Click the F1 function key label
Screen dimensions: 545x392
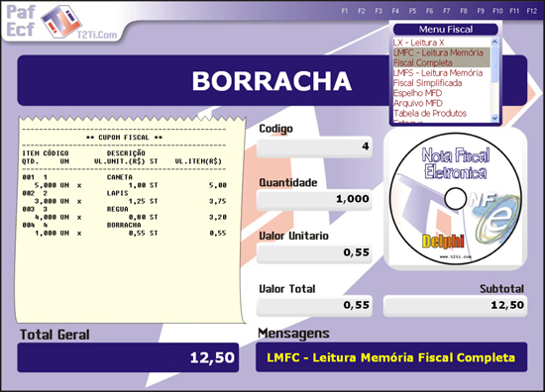(345, 11)
